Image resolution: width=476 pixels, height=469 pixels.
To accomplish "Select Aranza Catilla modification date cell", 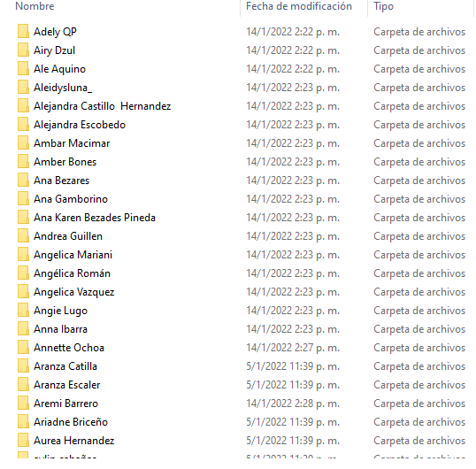I will 293,366.
